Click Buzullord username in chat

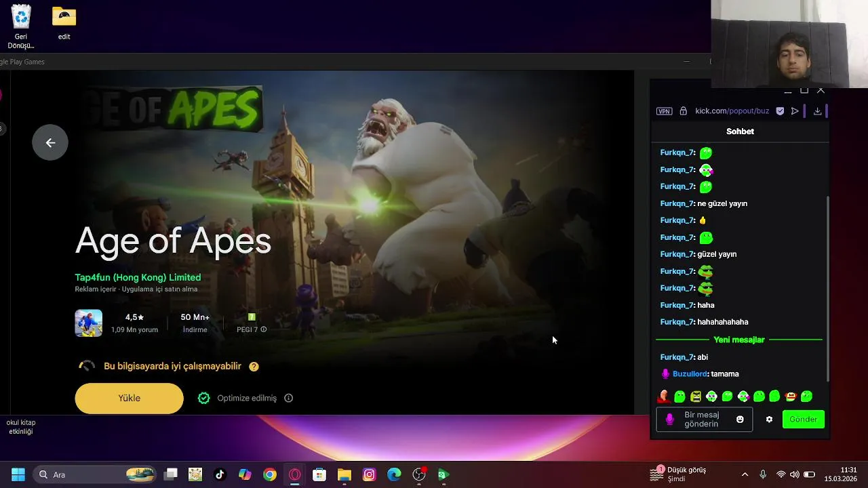690,374
